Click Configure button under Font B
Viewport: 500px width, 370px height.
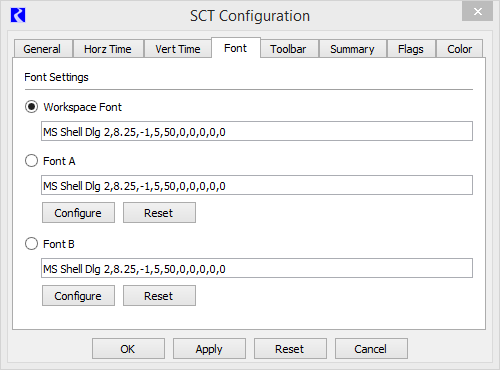(x=78, y=296)
